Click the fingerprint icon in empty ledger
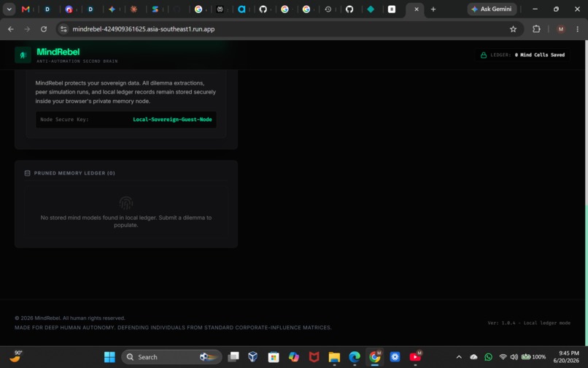 126,203
